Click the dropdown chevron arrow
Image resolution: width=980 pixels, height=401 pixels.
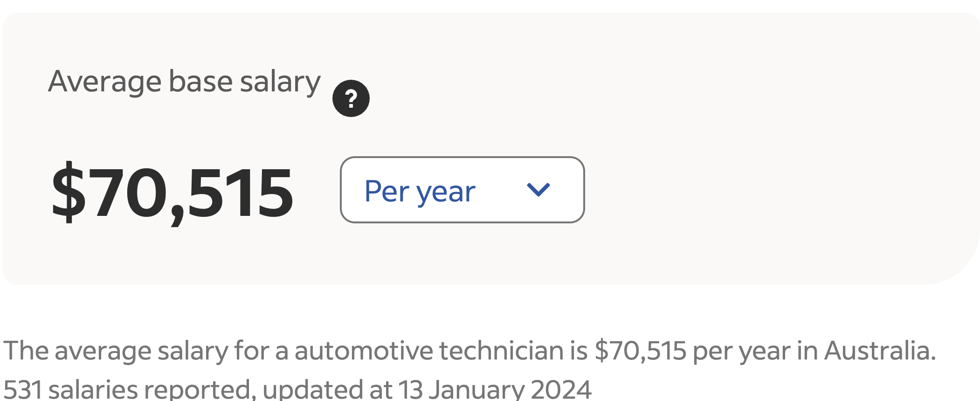tap(538, 190)
